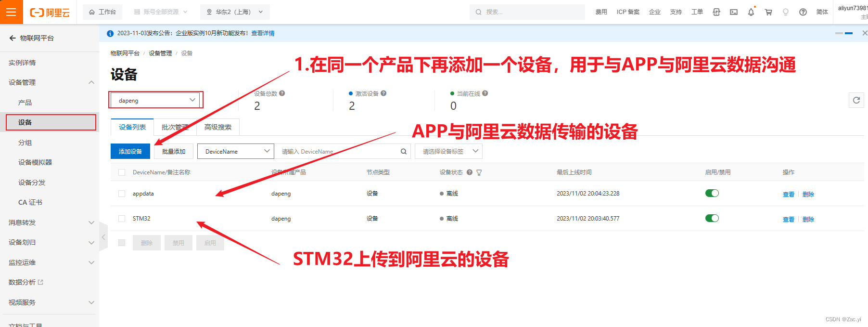Collapse the left sidebar handle
This screenshot has height=327, width=868.
click(103, 237)
